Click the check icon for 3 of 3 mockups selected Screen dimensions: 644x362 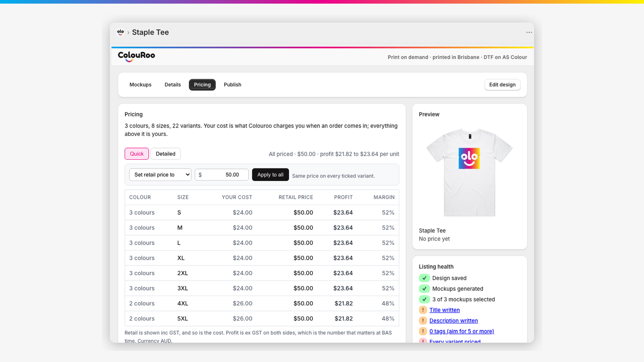point(424,299)
